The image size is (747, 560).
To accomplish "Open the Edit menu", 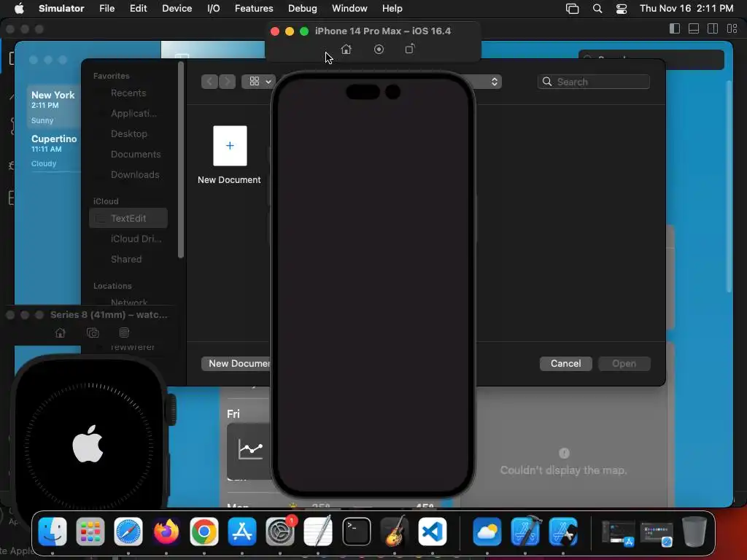I will 138,8.
